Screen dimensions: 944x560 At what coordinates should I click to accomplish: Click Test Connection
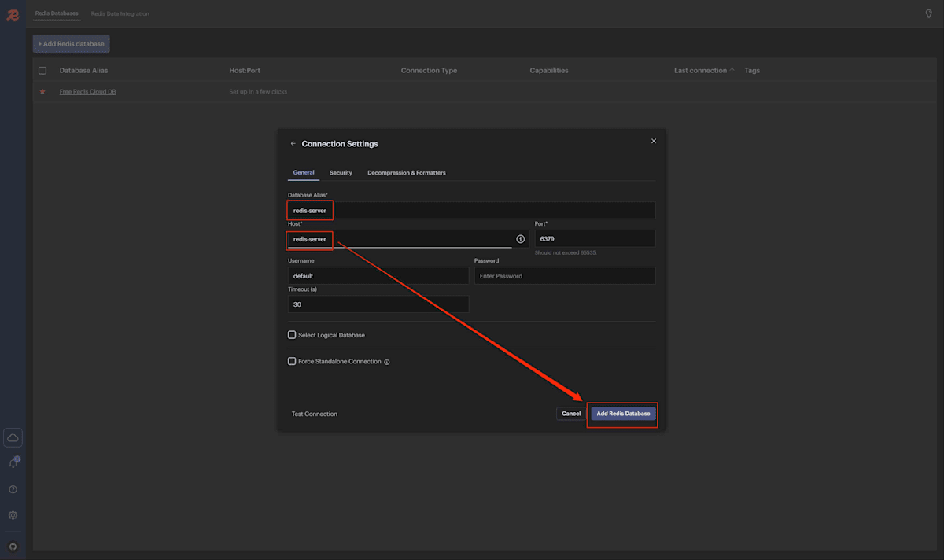(x=315, y=414)
